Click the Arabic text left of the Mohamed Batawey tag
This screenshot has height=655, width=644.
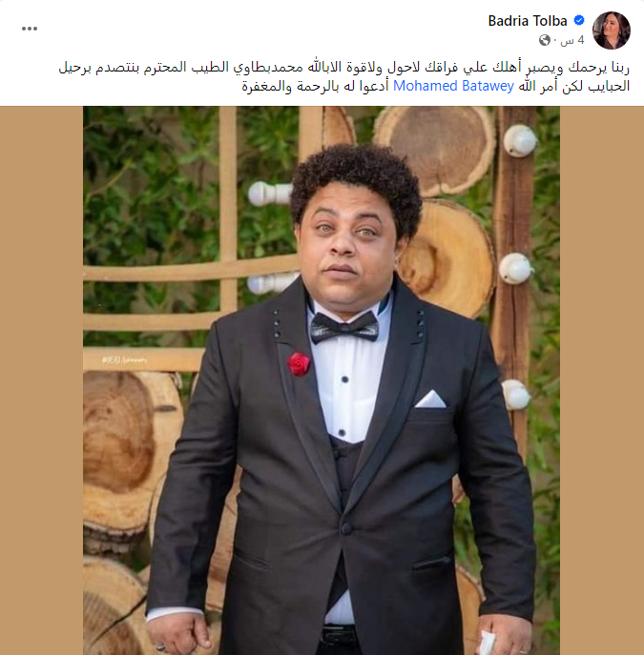(316, 86)
